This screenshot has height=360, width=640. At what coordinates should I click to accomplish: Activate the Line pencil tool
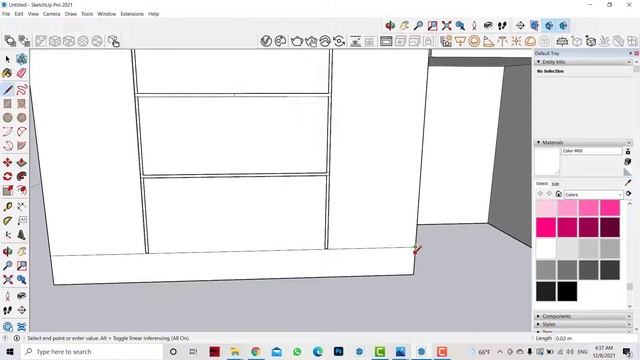[x=7, y=89]
